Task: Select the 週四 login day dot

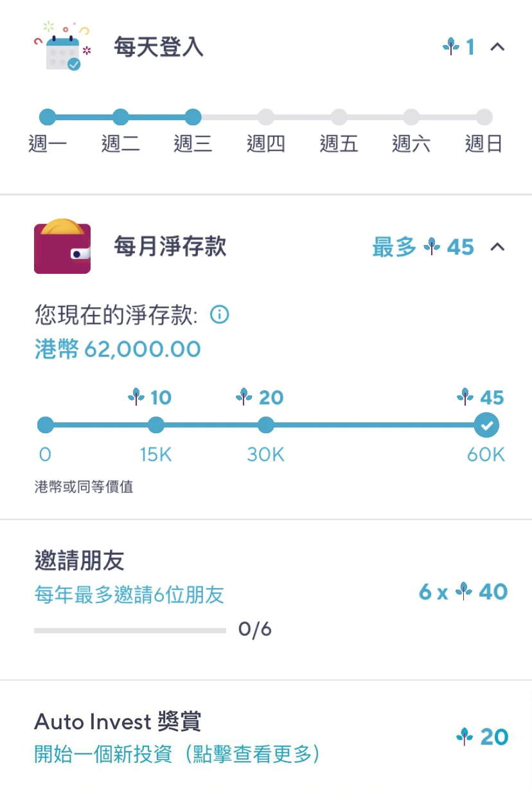Action: [266, 117]
